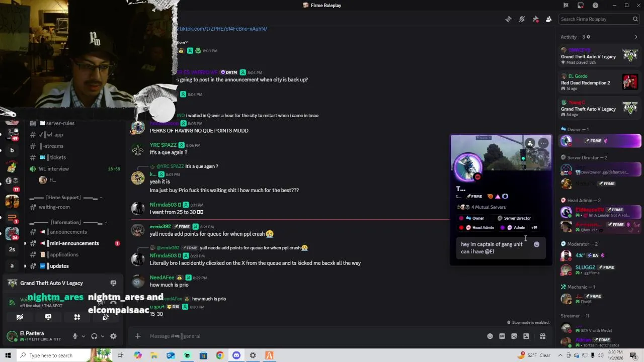Open SLUGGZ member profile

pyautogui.click(x=599, y=270)
